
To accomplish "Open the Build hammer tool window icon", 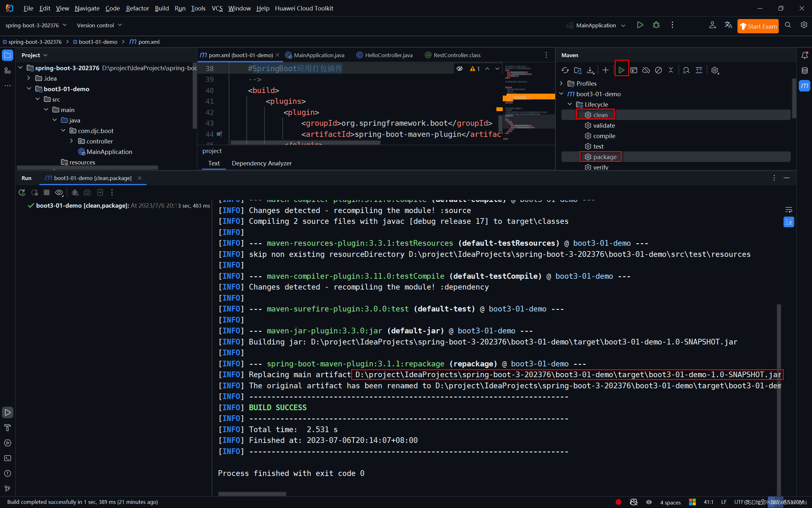I will 7,428.
